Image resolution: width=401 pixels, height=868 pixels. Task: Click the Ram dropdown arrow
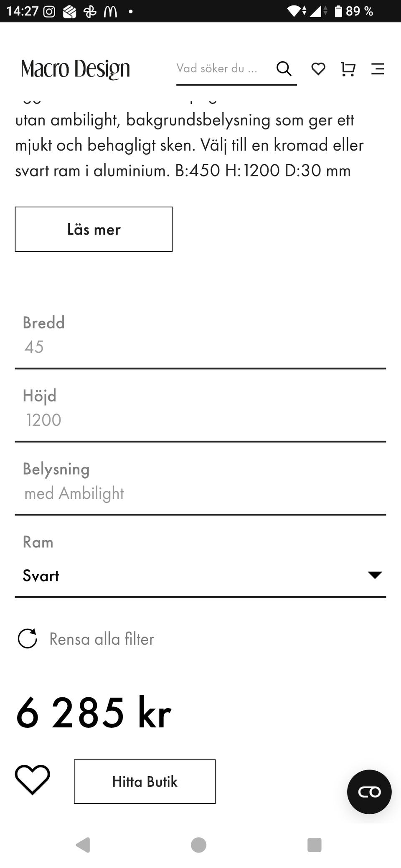click(375, 575)
